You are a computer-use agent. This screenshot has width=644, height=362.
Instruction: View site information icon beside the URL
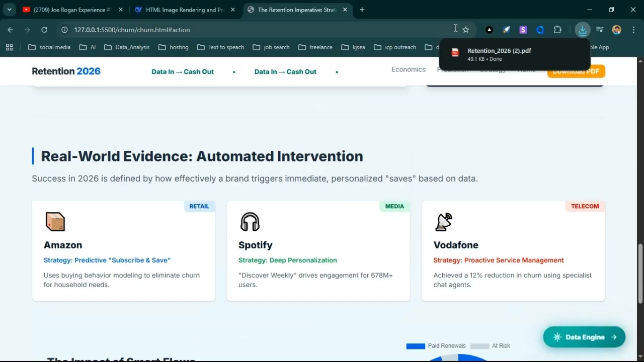[64, 30]
